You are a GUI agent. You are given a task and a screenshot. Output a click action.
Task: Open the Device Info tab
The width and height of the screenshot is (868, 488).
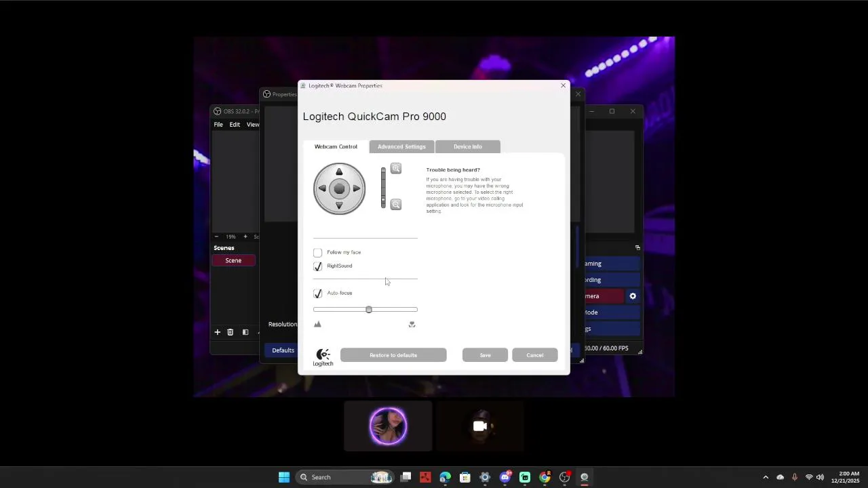coord(468,146)
